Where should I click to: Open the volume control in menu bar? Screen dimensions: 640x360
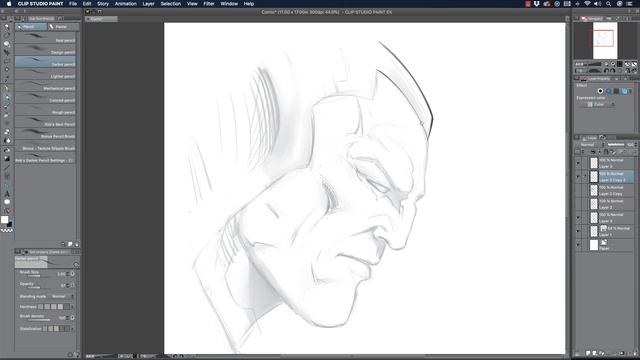click(x=598, y=4)
